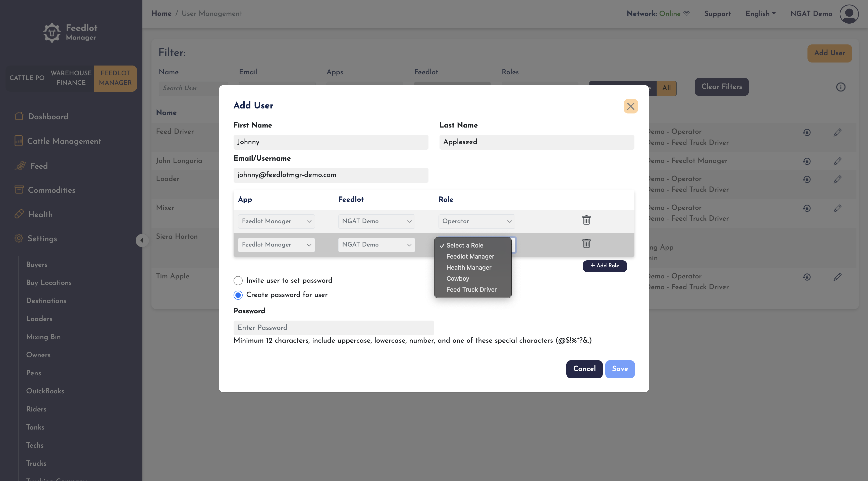Screen dimensions: 868x481
Task: Switch to Warehouse Finance tab
Action: coord(71,78)
